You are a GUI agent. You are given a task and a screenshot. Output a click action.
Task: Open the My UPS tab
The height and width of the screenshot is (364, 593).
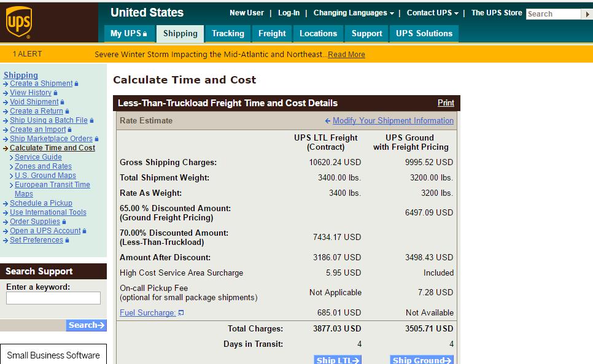128,34
